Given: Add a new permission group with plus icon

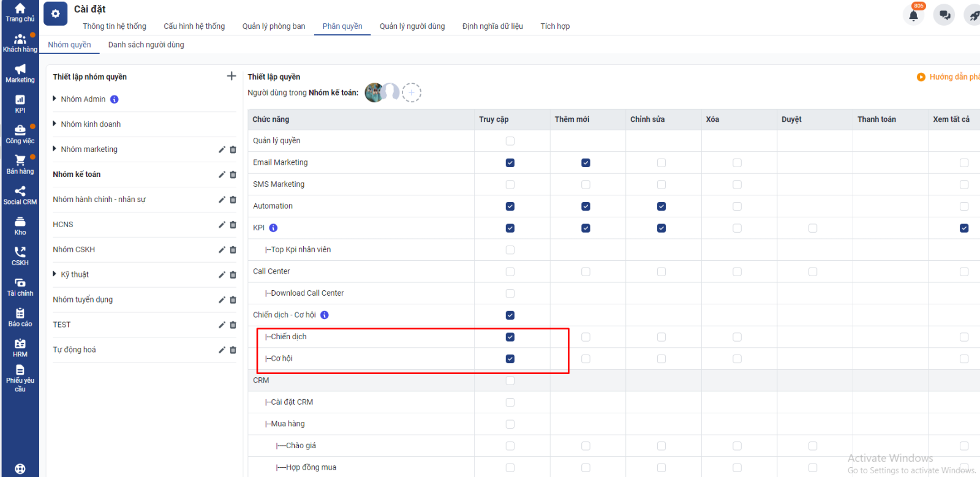Looking at the screenshot, I should tap(231, 76).
